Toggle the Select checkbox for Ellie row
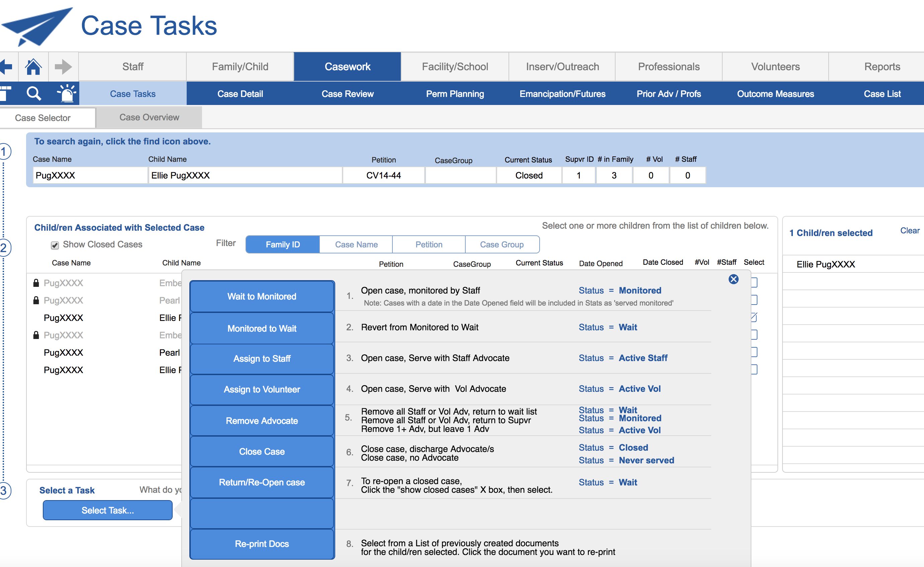The height and width of the screenshot is (567, 924). (x=754, y=317)
